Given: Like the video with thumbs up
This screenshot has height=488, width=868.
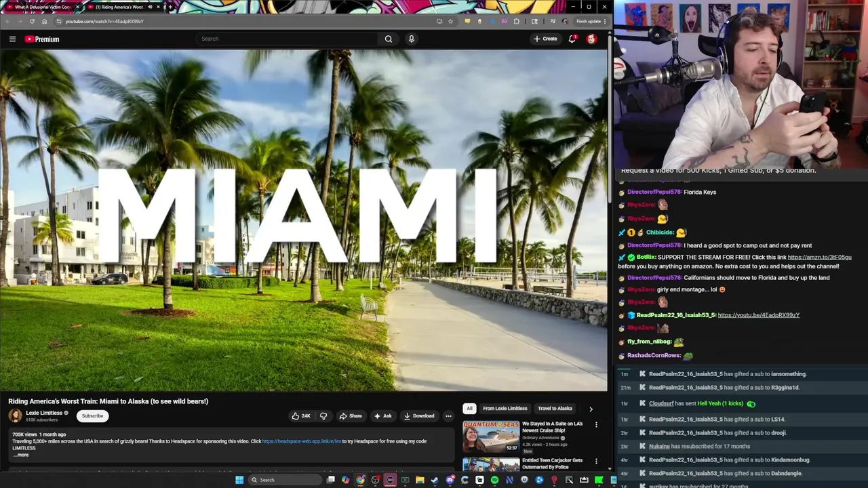Looking at the screenshot, I should click(x=300, y=416).
